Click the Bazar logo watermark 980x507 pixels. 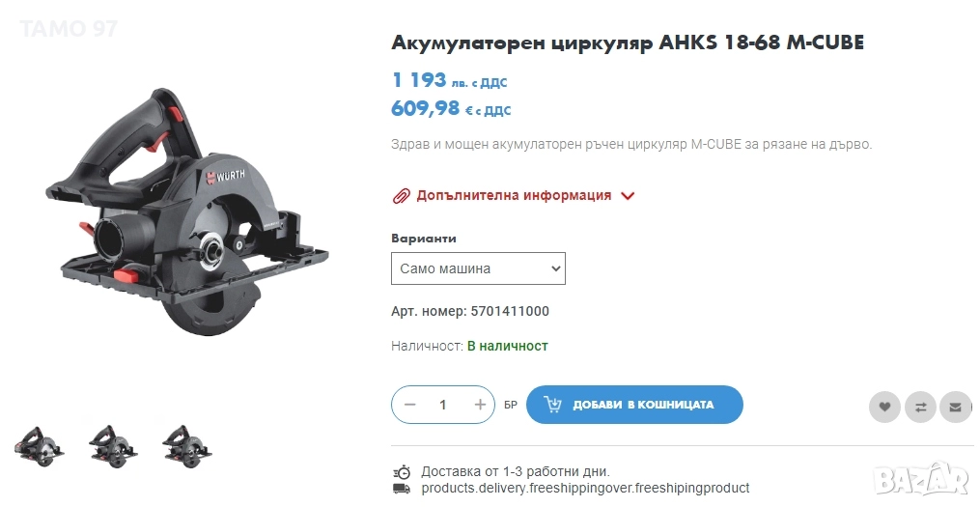point(921,480)
